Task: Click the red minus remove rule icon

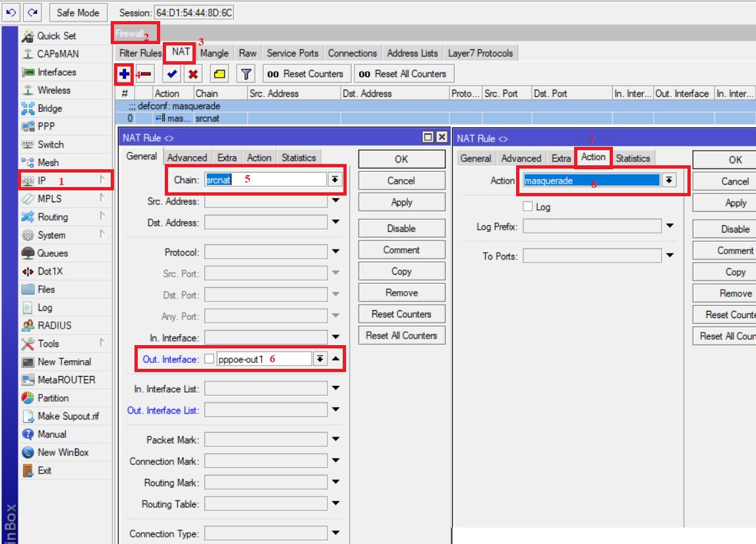Action: tap(146, 74)
